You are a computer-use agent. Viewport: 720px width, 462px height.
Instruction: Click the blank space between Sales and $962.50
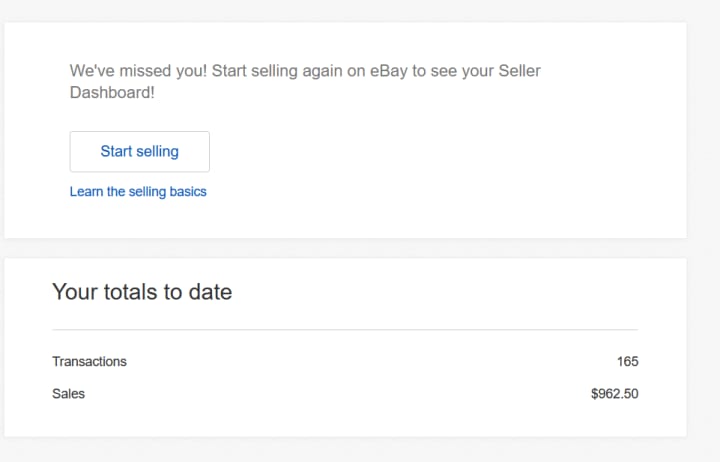(340, 394)
